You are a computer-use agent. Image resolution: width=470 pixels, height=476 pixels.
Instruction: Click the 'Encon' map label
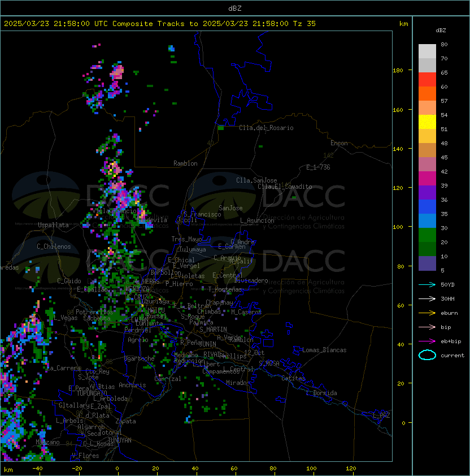coord(339,143)
